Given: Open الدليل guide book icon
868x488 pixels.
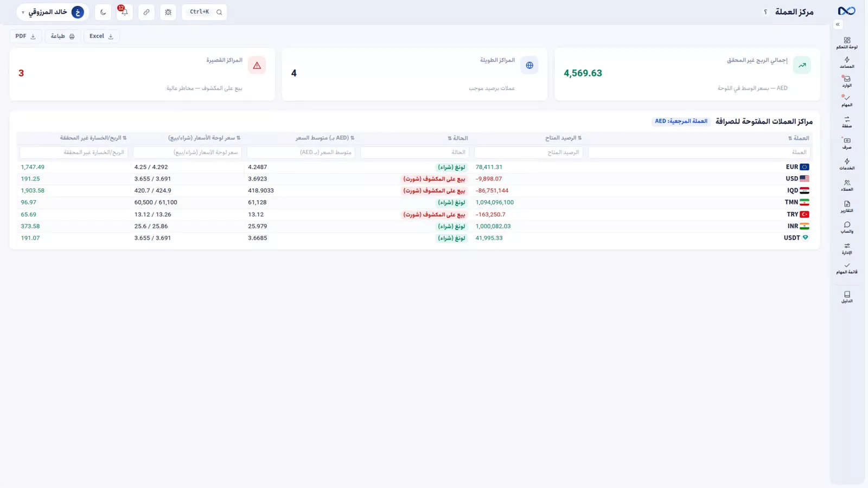Looking at the screenshot, I should point(847,297).
